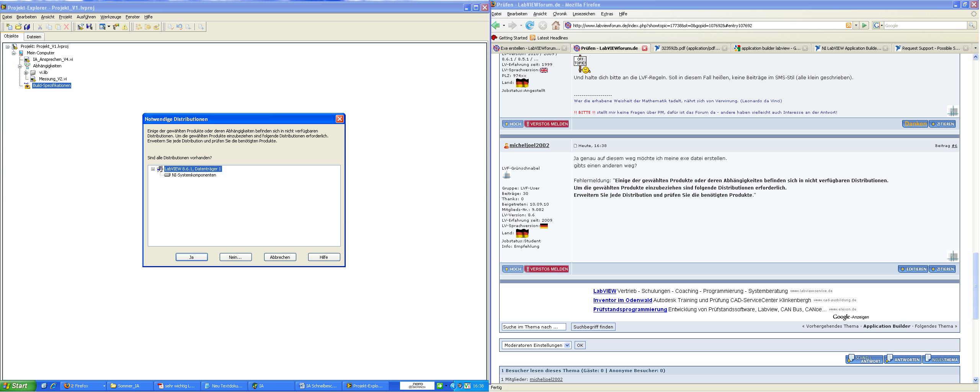Expand the vi.lib folder node
This screenshot has height=392, width=980.
(26, 73)
